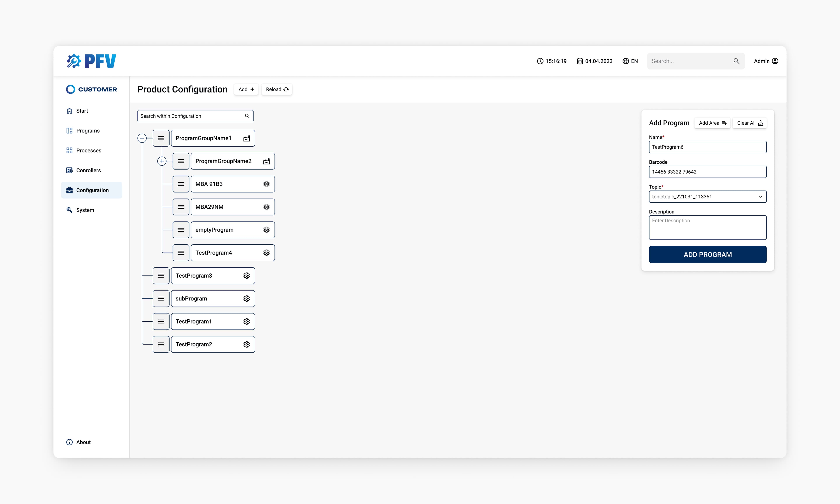This screenshot has height=504, width=840.
Task: Select emptyProgram tree item
Action: coord(233,230)
